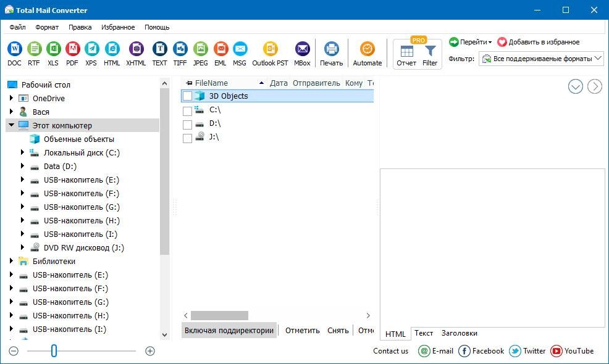The image size is (609, 364).
Task: Expand the OneDrive tree node
Action: 11,98
